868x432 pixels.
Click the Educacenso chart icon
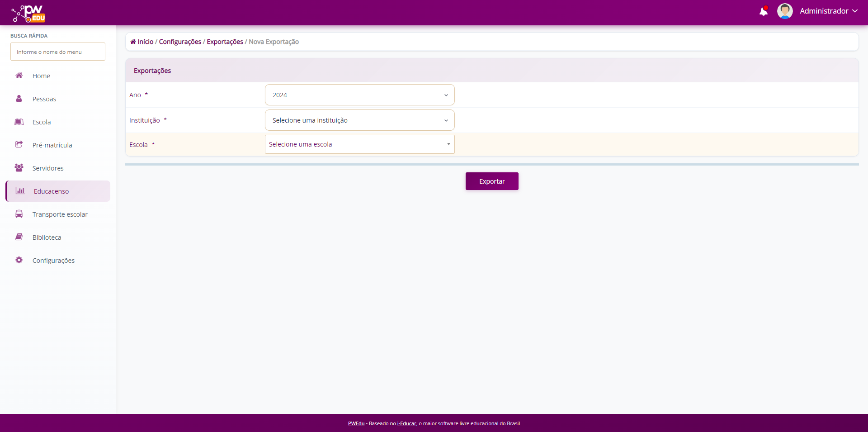click(x=20, y=191)
